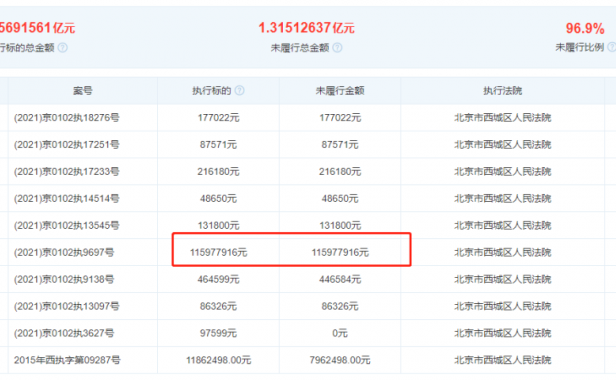The image size is (616, 380).
Task: Open case (2021)京0102执9138号
Action: [x=64, y=279]
